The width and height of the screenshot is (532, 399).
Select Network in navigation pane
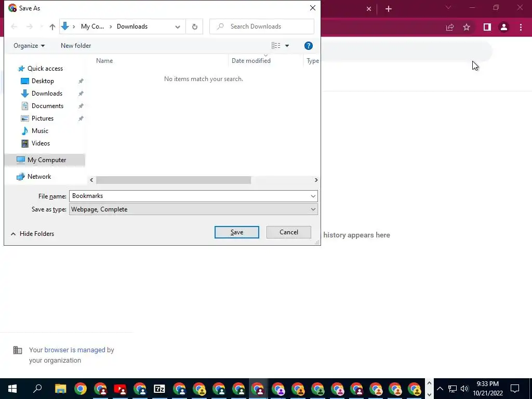point(39,177)
